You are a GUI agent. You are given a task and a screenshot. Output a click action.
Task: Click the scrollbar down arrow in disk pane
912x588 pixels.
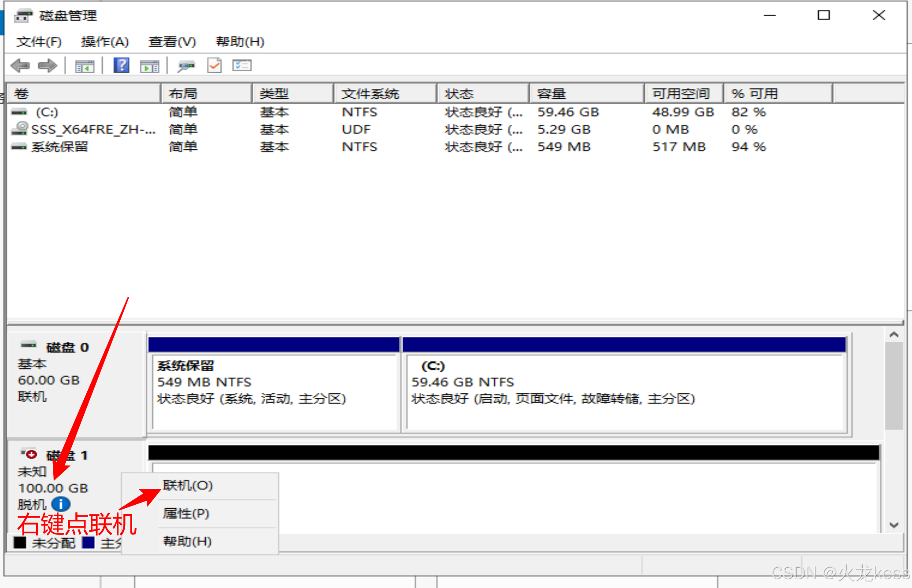[x=893, y=525]
